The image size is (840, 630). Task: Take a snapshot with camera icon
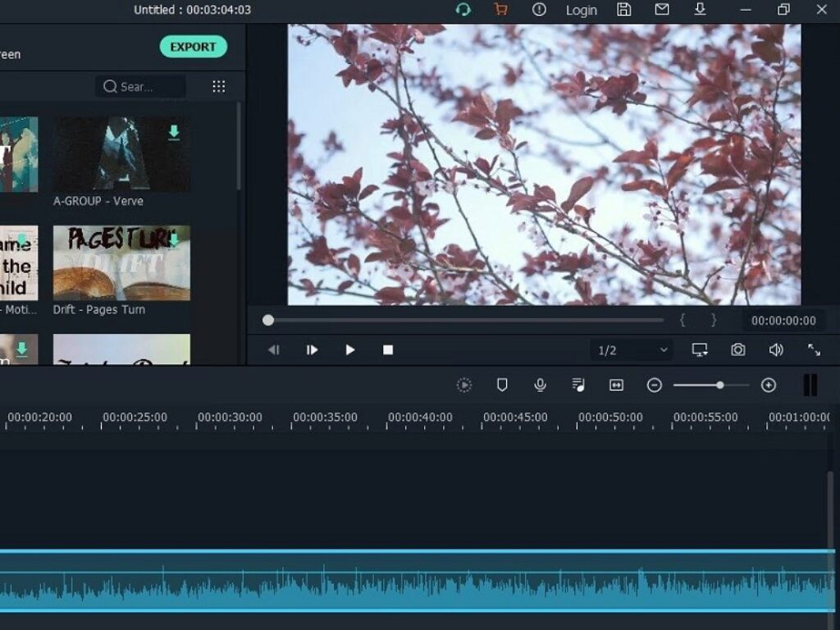tap(738, 349)
